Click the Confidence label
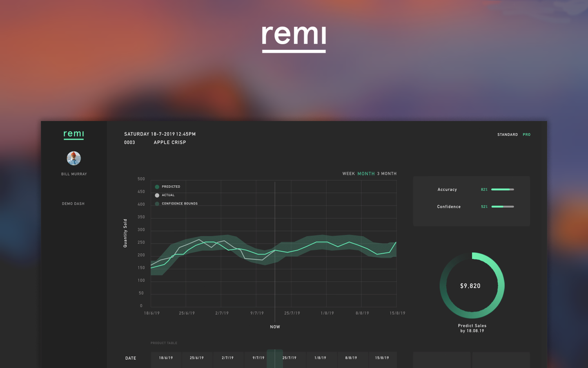This screenshot has width=588, height=368. tap(449, 207)
